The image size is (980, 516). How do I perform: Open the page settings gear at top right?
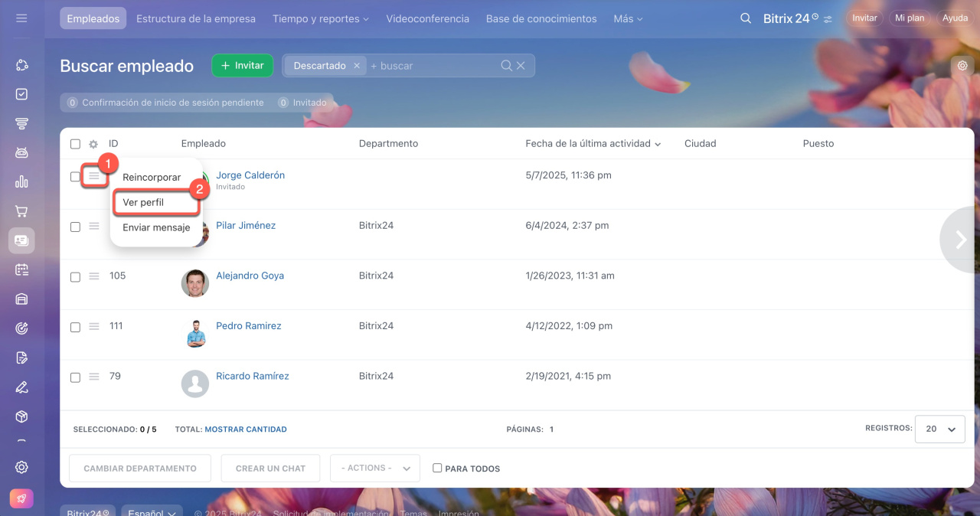click(962, 66)
